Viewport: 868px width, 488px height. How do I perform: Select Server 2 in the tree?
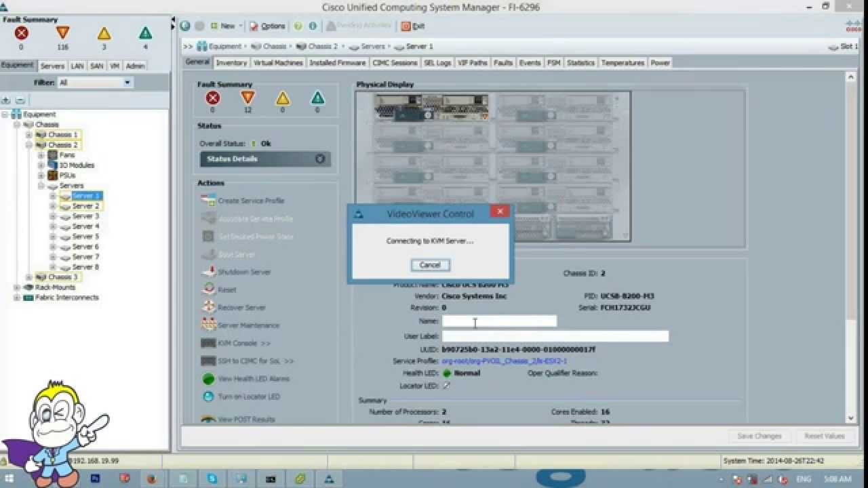[x=85, y=206]
